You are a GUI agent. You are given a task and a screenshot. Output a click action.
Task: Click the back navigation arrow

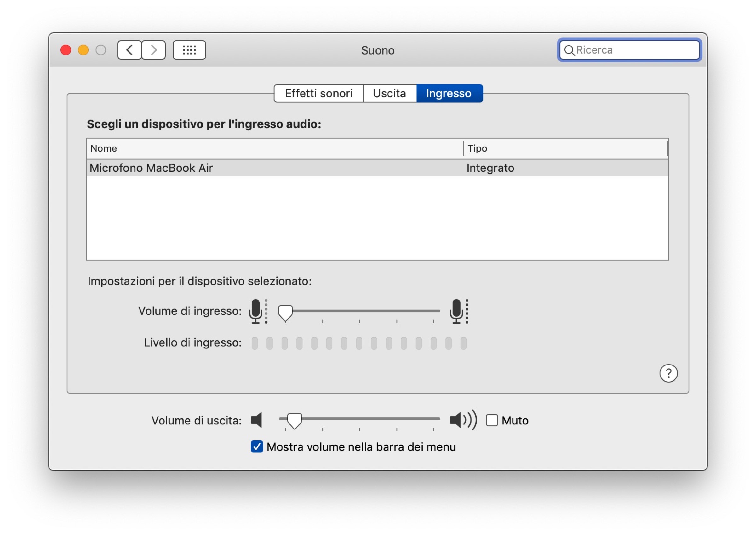click(129, 50)
